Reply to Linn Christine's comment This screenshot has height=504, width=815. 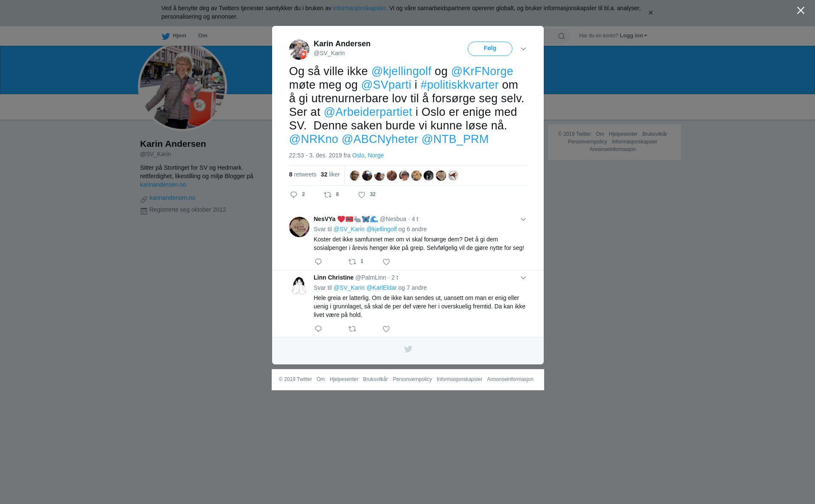(318, 329)
